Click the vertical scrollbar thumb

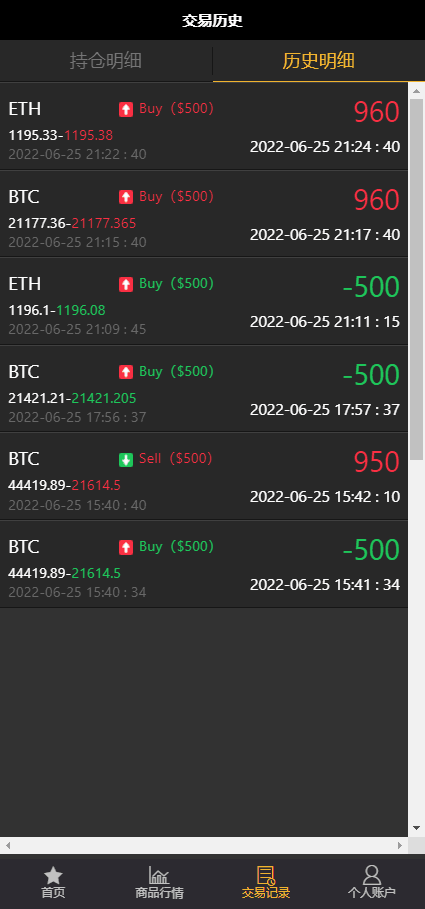coord(416,279)
